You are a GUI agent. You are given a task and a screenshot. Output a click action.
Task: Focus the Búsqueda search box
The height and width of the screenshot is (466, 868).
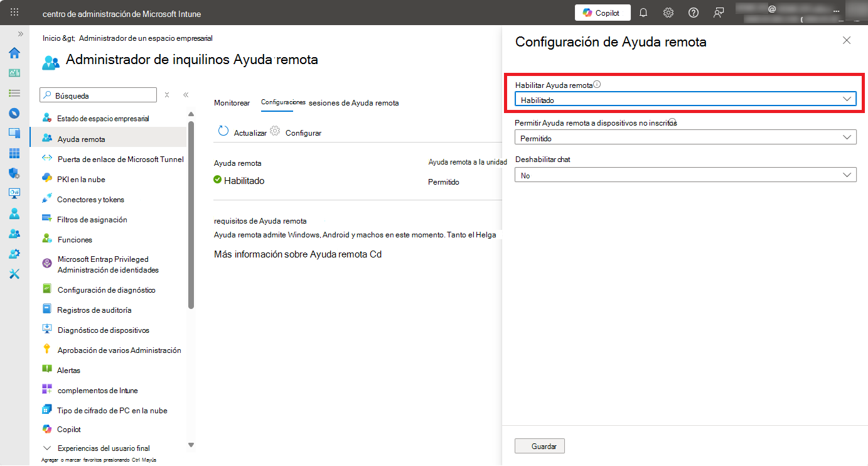(x=98, y=95)
